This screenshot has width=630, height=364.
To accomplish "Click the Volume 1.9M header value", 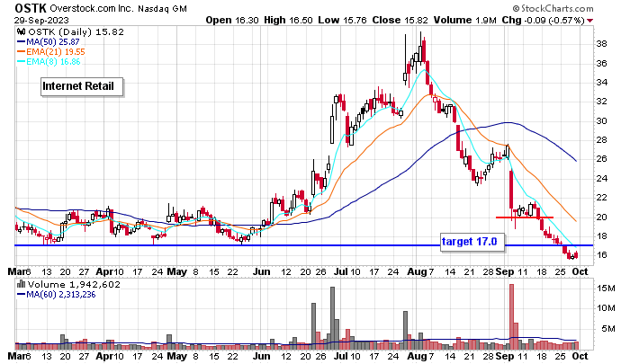I will click(464, 20).
